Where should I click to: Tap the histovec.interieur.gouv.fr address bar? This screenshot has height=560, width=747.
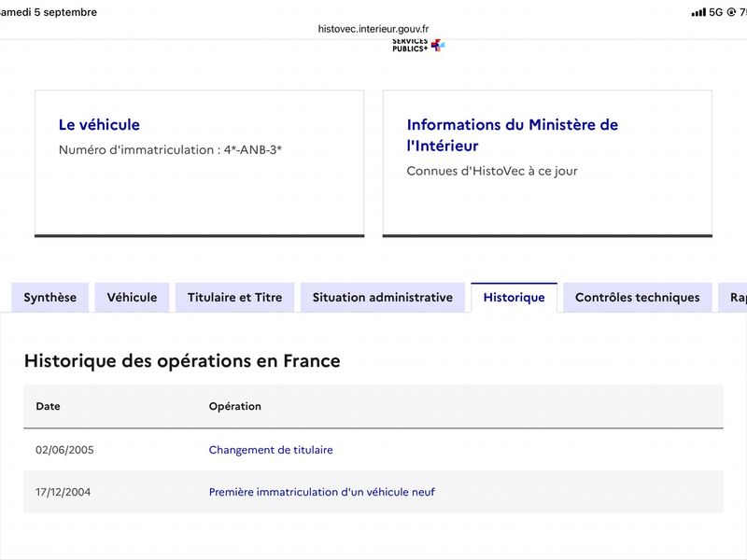pos(373,29)
